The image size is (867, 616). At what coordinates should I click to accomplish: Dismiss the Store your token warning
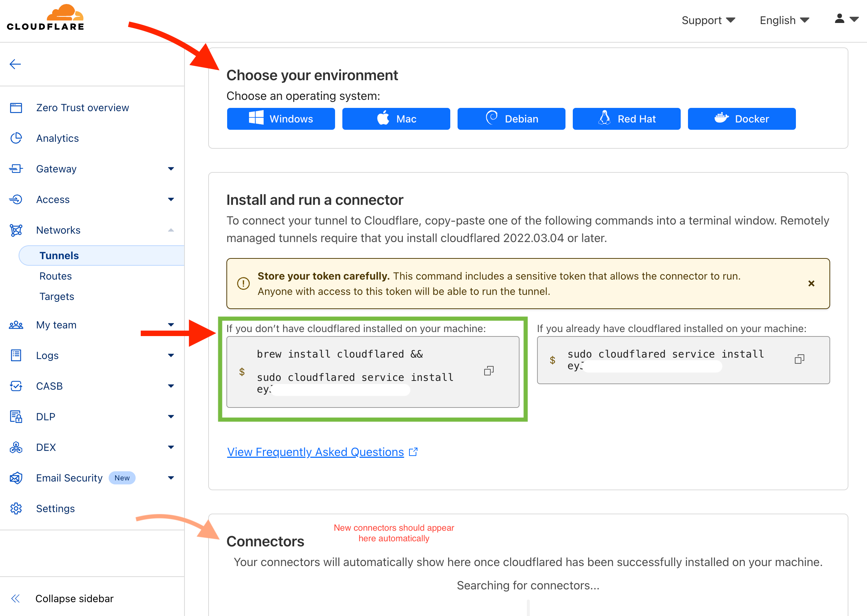tap(811, 283)
